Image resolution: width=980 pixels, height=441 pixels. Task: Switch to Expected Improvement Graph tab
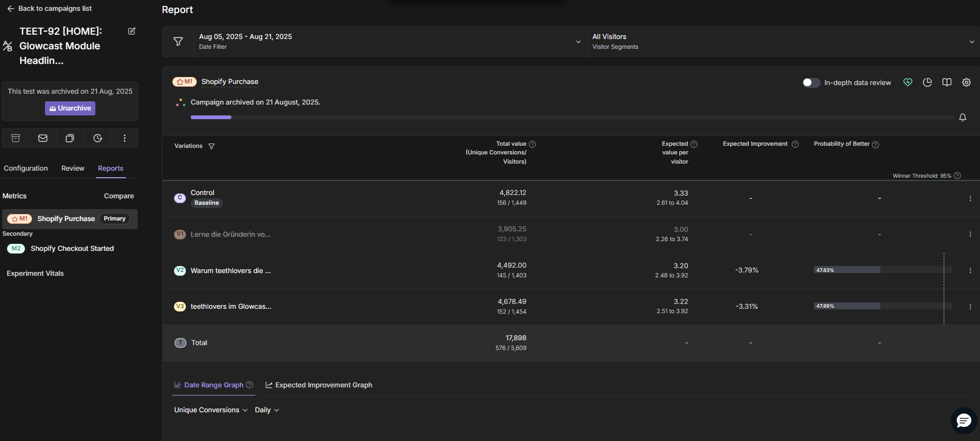click(x=319, y=385)
